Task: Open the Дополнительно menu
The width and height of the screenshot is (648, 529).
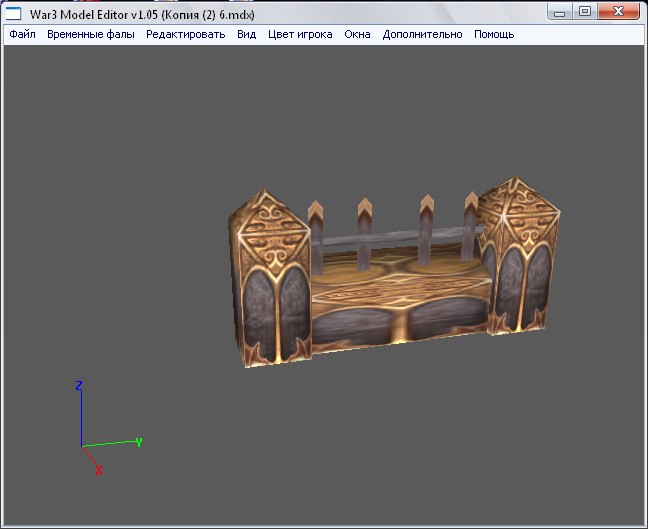Action: coord(422,34)
